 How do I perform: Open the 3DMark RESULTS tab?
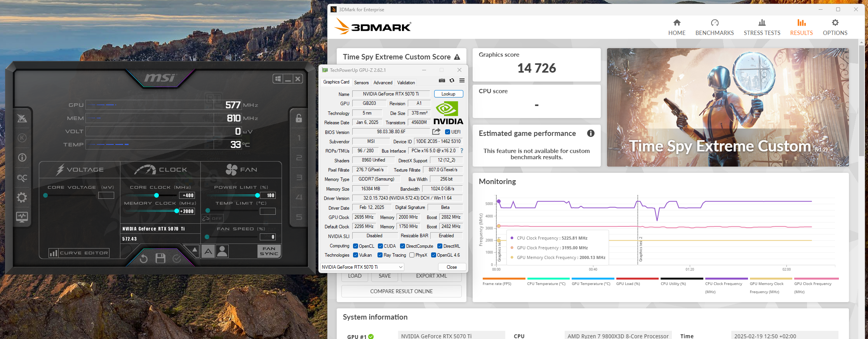point(801,27)
